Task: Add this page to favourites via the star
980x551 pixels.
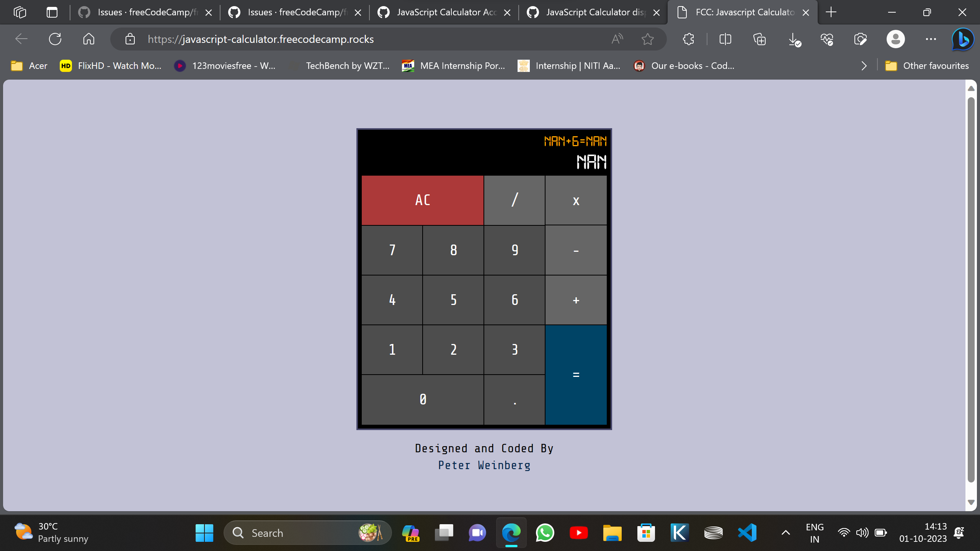Action: click(x=647, y=39)
